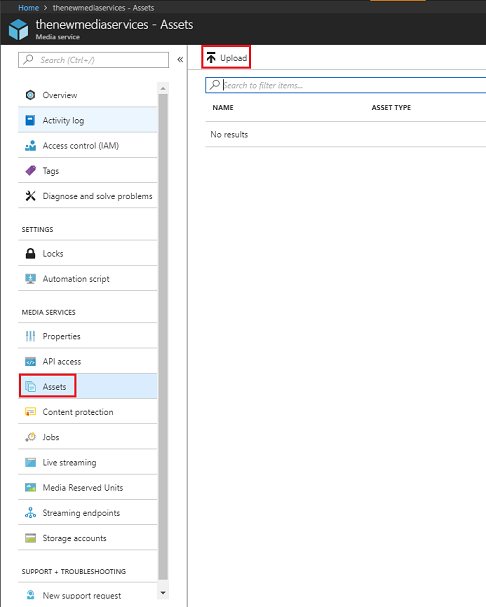Click the New support request person icon
This screenshot has width=486, height=607.
point(30,595)
